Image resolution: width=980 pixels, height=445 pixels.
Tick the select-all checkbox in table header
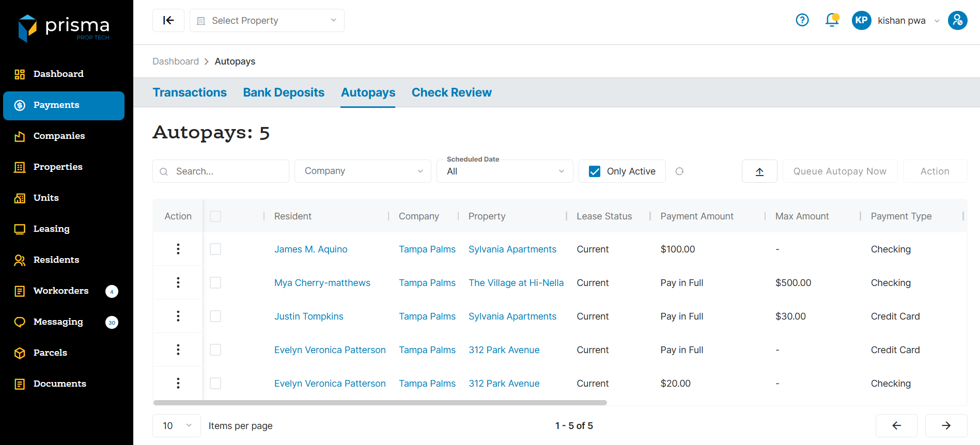[215, 216]
